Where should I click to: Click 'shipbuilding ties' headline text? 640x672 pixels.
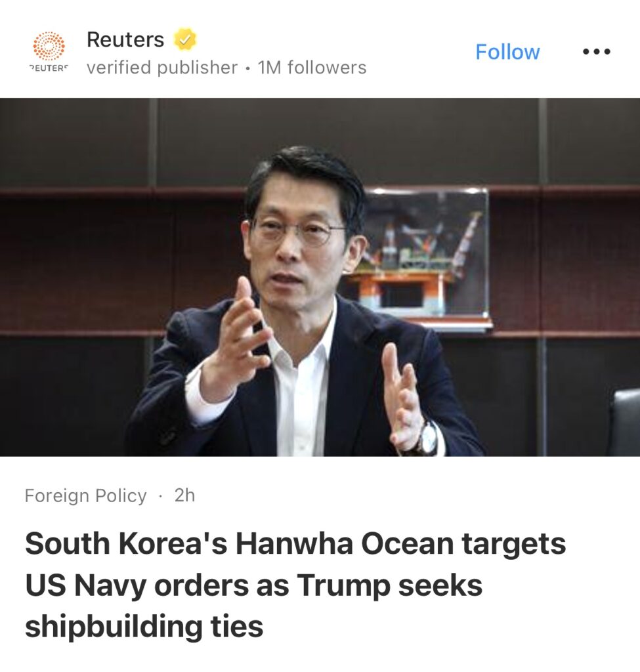[x=144, y=627]
